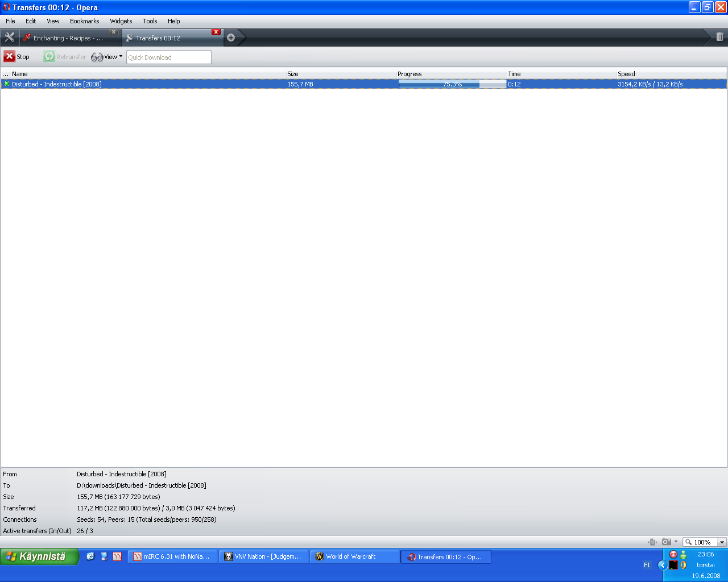
Task: Click the zoom 100% field
Action: click(x=701, y=542)
